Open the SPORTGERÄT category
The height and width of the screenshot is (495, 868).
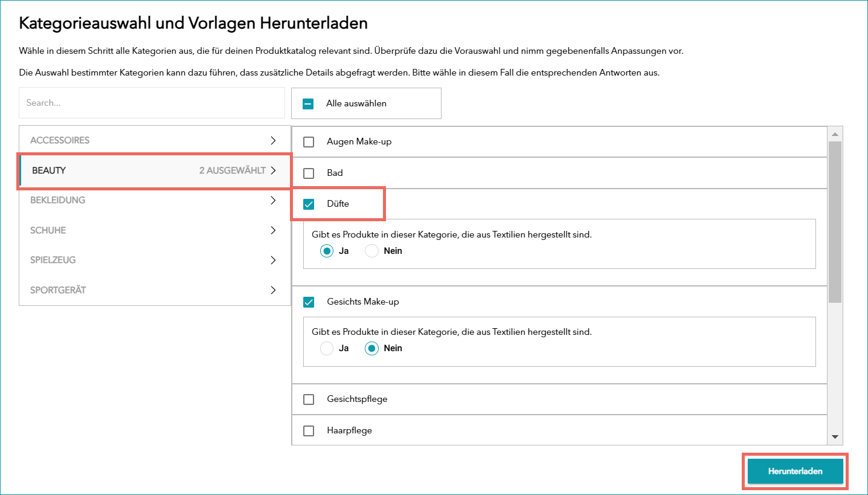pyautogui.click(x=155, y=290)
